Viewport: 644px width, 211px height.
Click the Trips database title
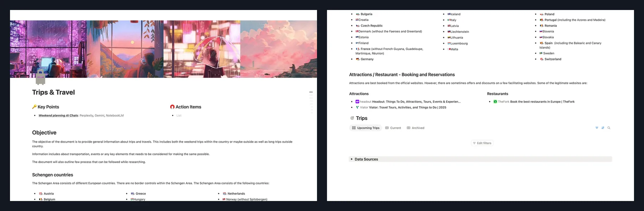click(x=361, y=118)
